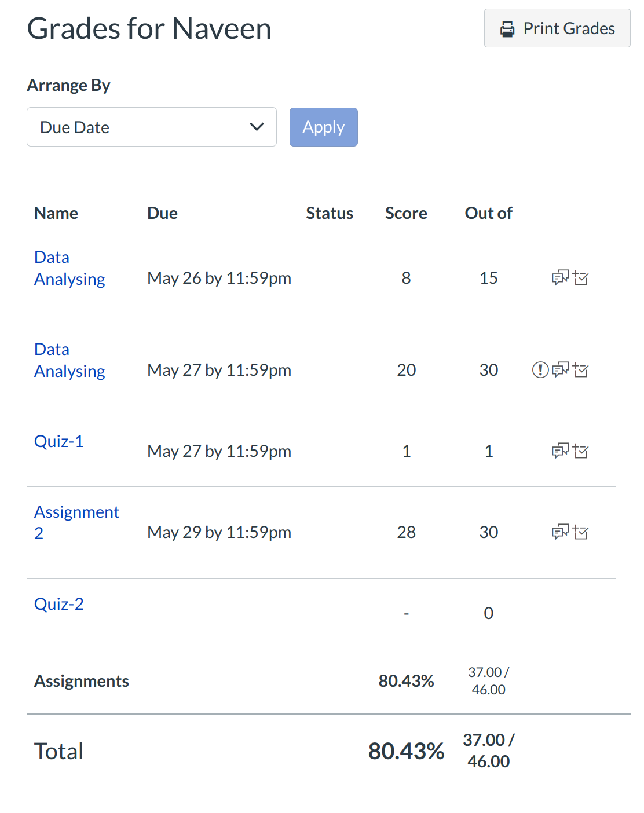644x813 pixels.
Task: Open the Quiz-1 link
Action: [59, 441]
